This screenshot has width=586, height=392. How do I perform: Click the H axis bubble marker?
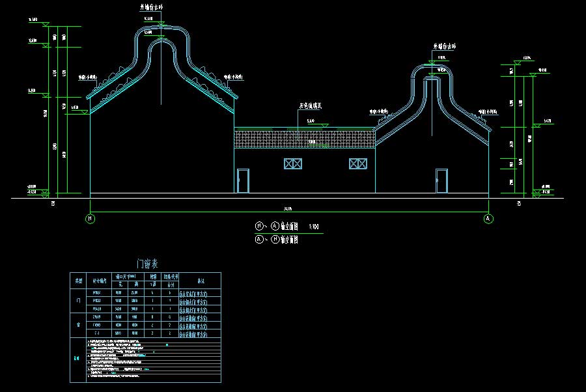90,219
